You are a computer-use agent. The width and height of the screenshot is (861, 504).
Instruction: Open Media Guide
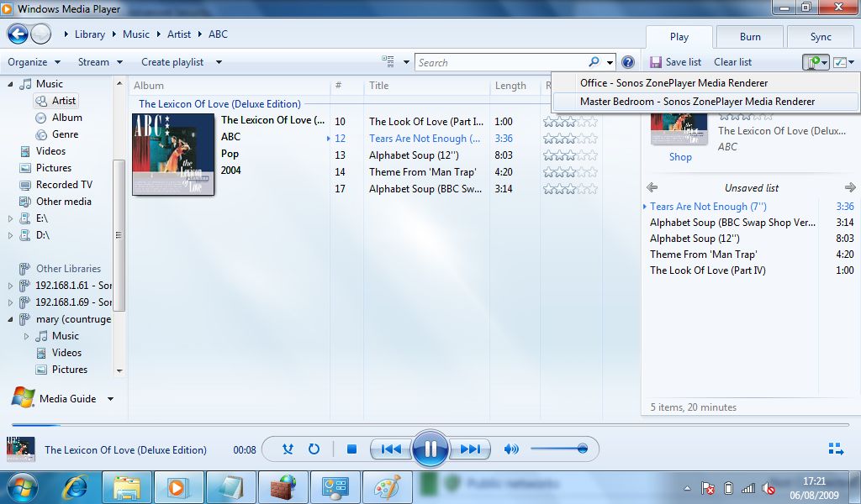click(x=67, y=399)
